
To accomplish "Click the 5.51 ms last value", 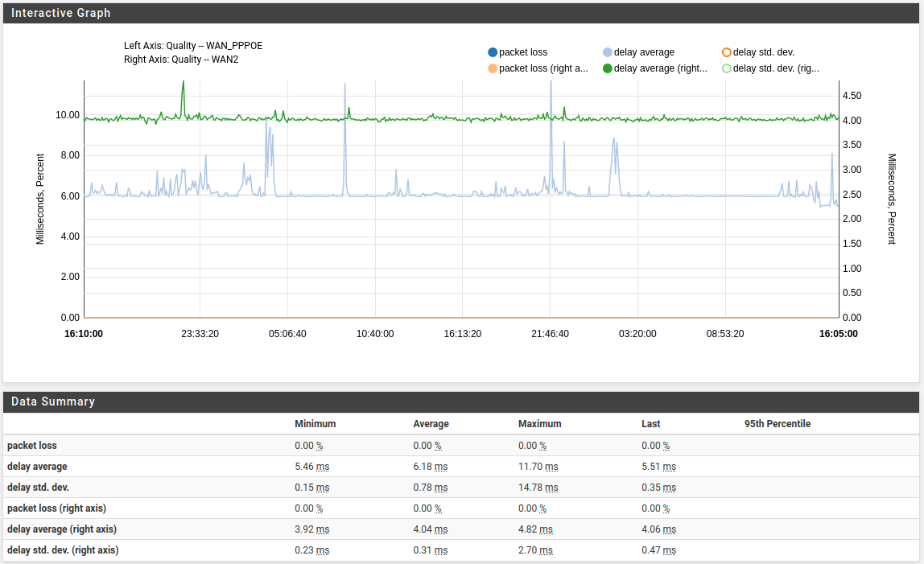I will tap(659, 467).
